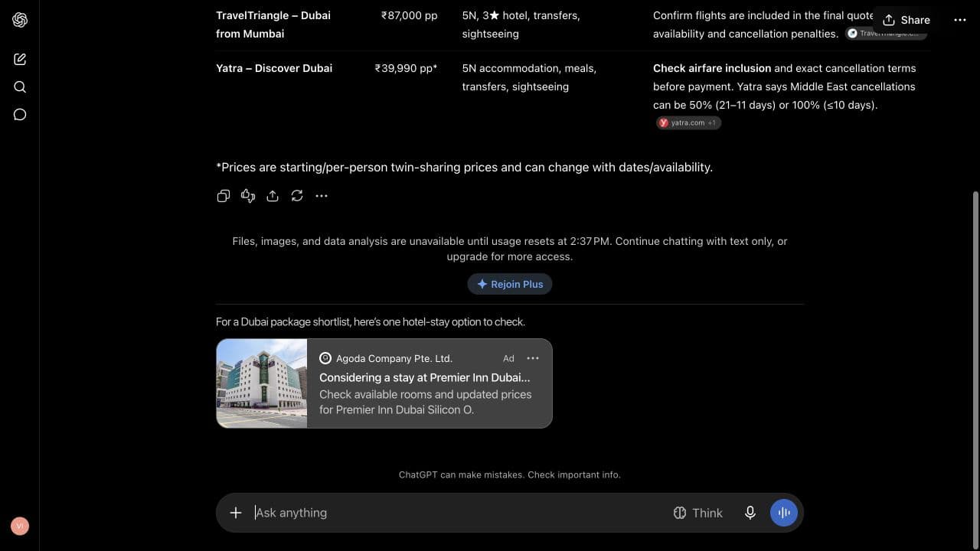The image size is (980, 551).
Task: Regenerate the response
Action: tap(297, 196)
